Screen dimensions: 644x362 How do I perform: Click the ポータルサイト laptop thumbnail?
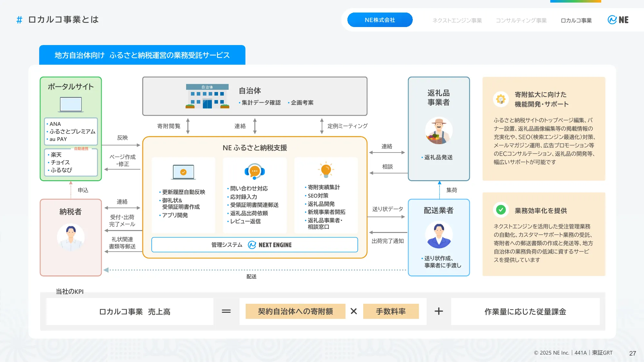[x=71, y=104]
